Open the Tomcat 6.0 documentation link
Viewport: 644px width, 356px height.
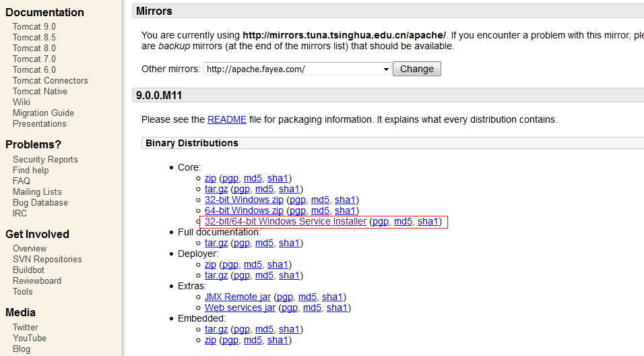[x=34, y=70]
